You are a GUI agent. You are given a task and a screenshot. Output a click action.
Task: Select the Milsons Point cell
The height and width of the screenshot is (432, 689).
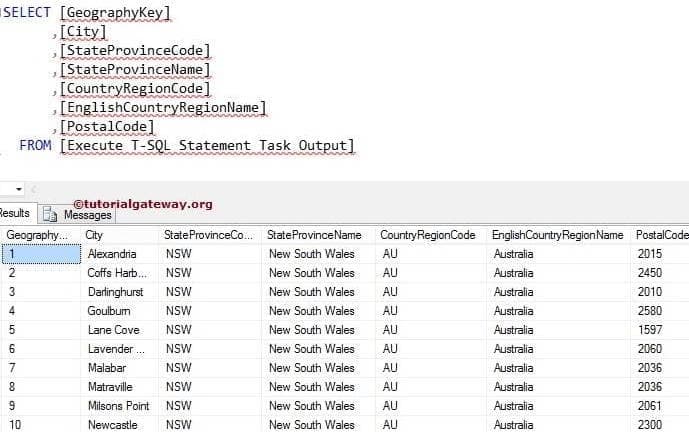point(120,406)
